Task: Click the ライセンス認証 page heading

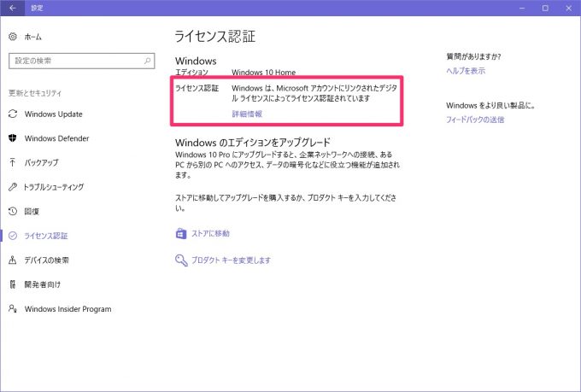Action: pos(215,37)
